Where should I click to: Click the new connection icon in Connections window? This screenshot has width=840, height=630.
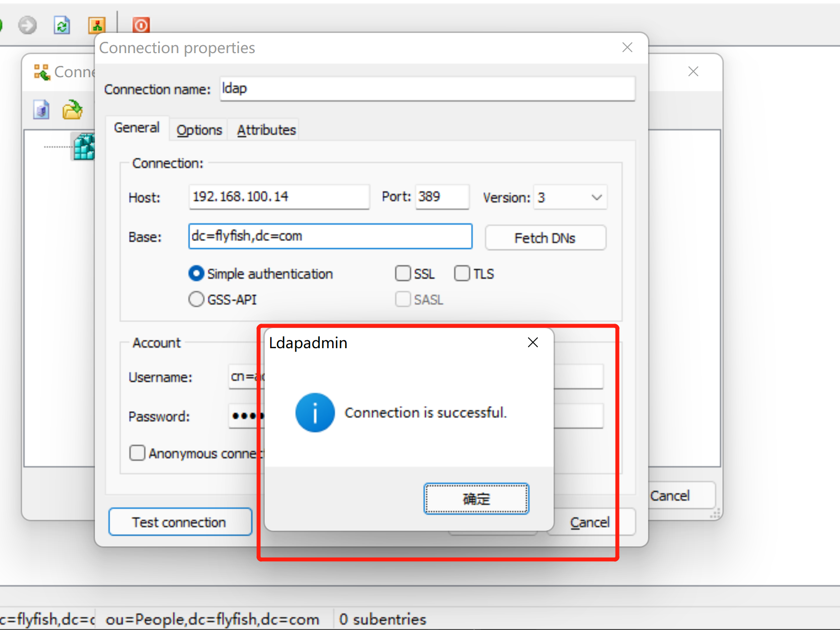41,109
